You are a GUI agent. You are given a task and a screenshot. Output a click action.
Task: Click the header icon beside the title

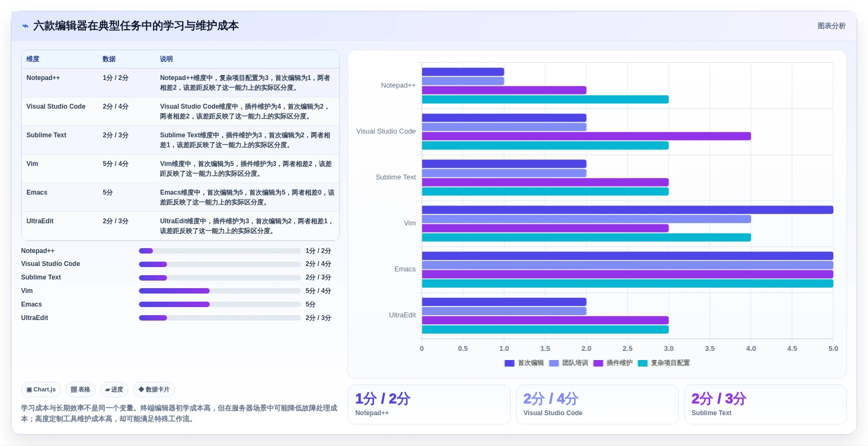pos(25,26)
